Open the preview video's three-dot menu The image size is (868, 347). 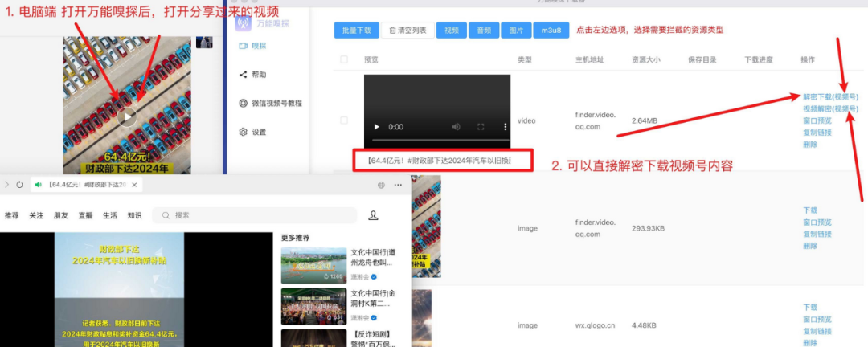[505, 127]
